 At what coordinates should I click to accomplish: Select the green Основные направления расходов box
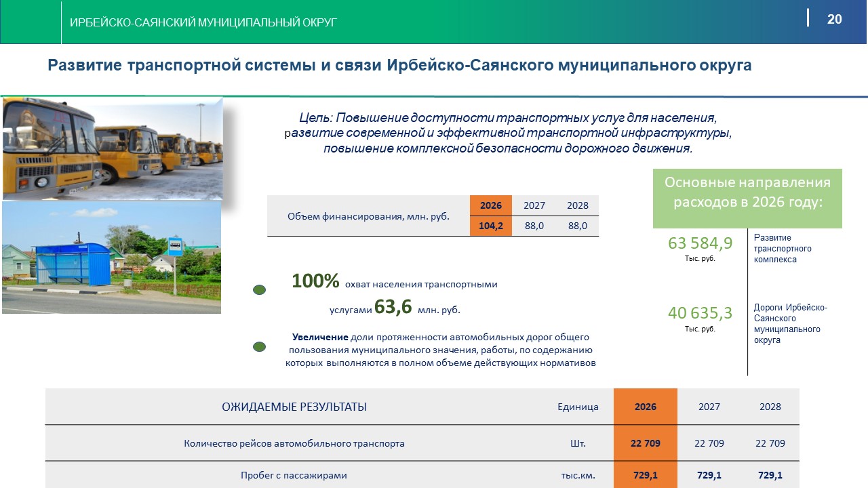747,198
